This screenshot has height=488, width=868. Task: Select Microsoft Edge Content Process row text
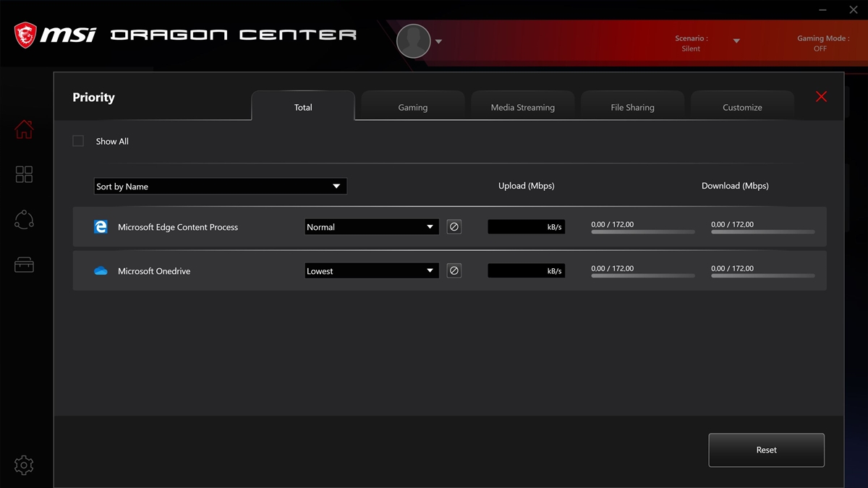pyautogui.click(x=178, y=227)
